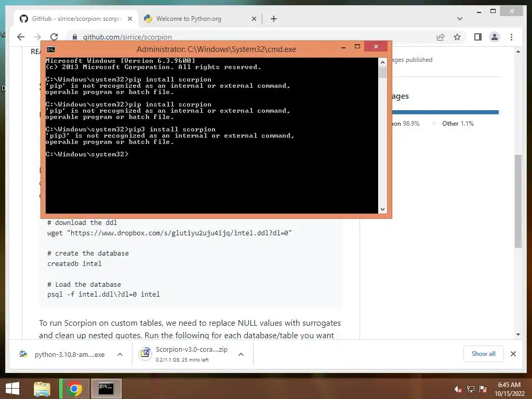Click the cmd.exe title bar text
Viewport: 532px width, 399px height.
tap(216, 49)
